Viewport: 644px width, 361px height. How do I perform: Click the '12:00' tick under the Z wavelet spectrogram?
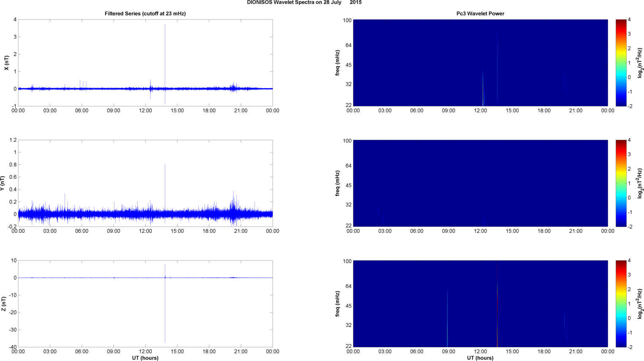[x=481, y=352]
